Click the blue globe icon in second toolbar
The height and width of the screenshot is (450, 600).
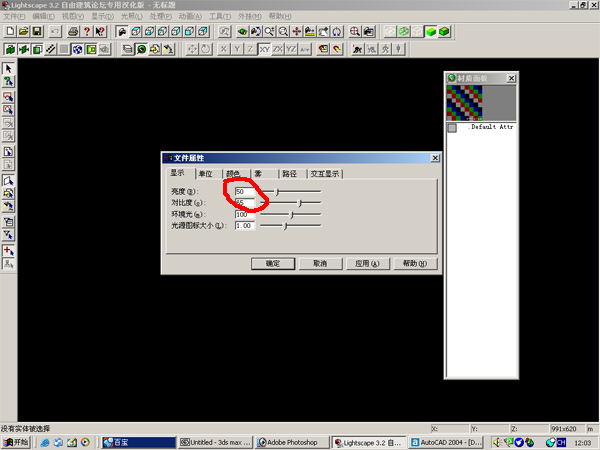(x=78, y=49)
